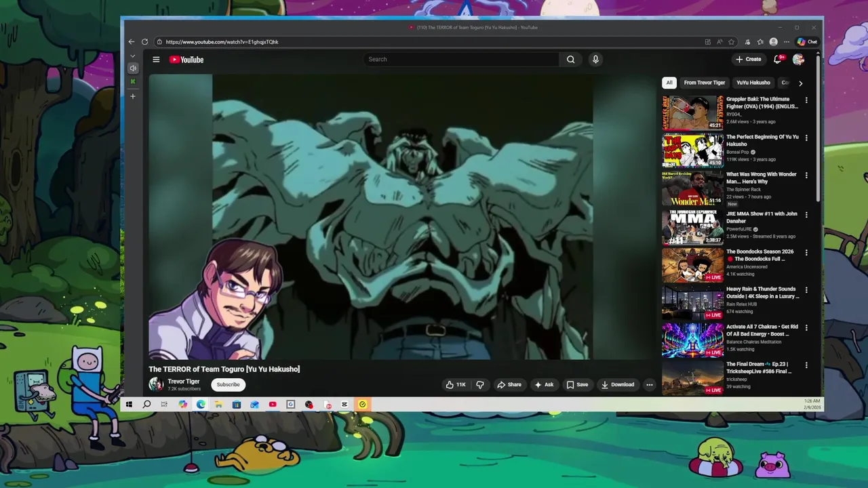
Task: Open the JRE MMA Show #11 title
Action: [x=762, y=217]
